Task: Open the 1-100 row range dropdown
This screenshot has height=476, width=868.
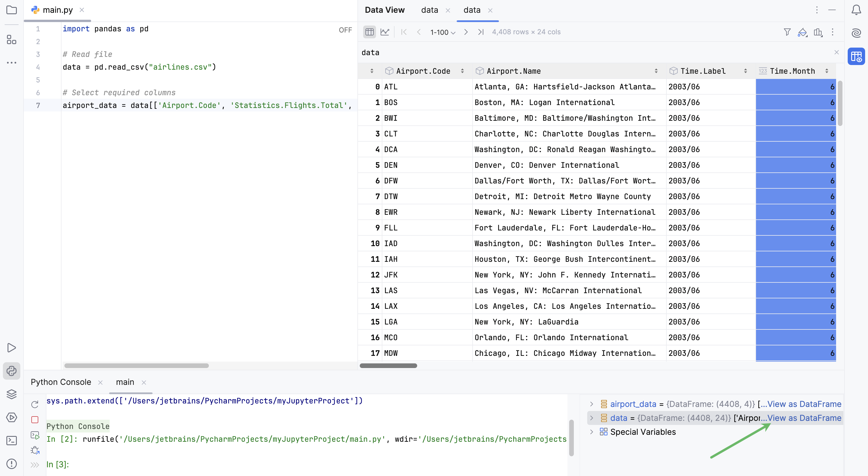Action: pyautogui.click(x=442, y=32)
